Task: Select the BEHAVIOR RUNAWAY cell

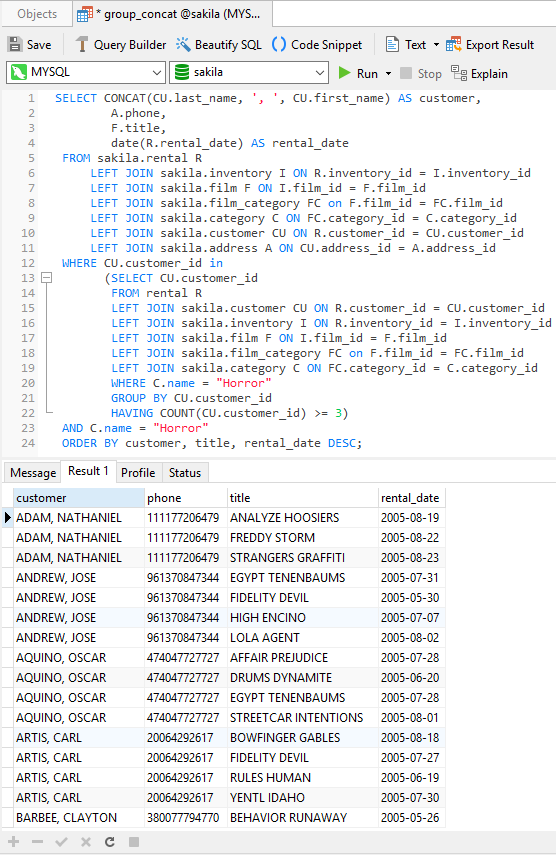Action: [303, 817]
